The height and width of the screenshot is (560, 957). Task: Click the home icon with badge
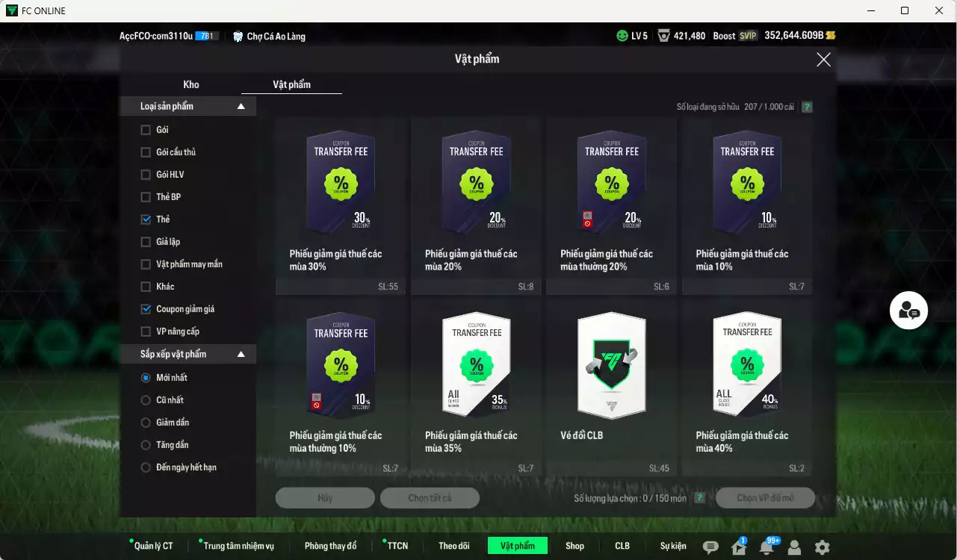point(739,547)
